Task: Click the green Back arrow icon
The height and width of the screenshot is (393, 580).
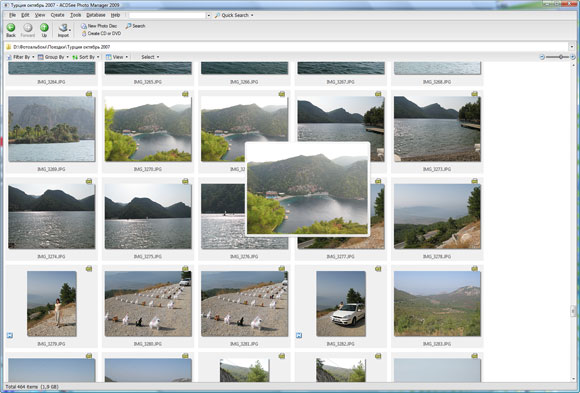Action: (x=11, y=27)
